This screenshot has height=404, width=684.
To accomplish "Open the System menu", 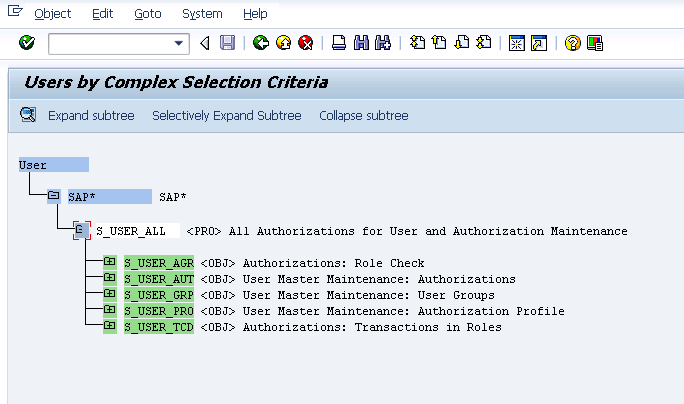I will (202, 14).
